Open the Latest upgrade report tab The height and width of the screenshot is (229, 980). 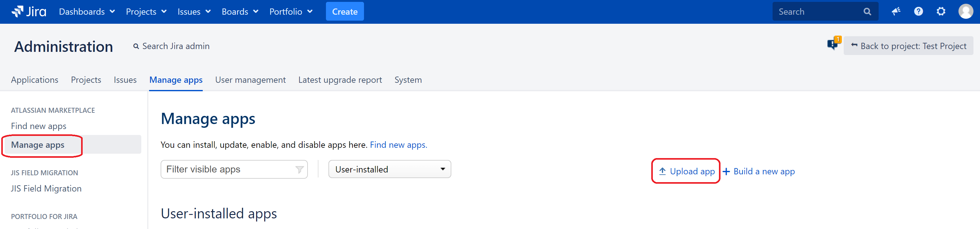point(340,80)
